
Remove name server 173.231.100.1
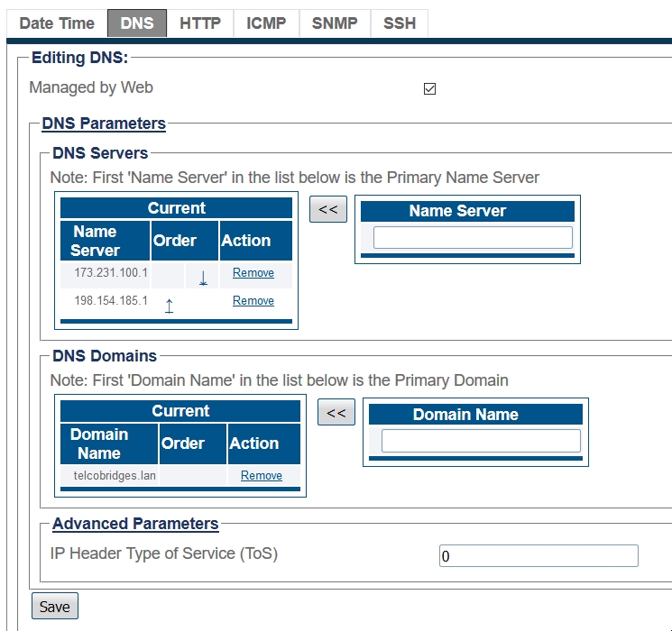tap(253, 273)
